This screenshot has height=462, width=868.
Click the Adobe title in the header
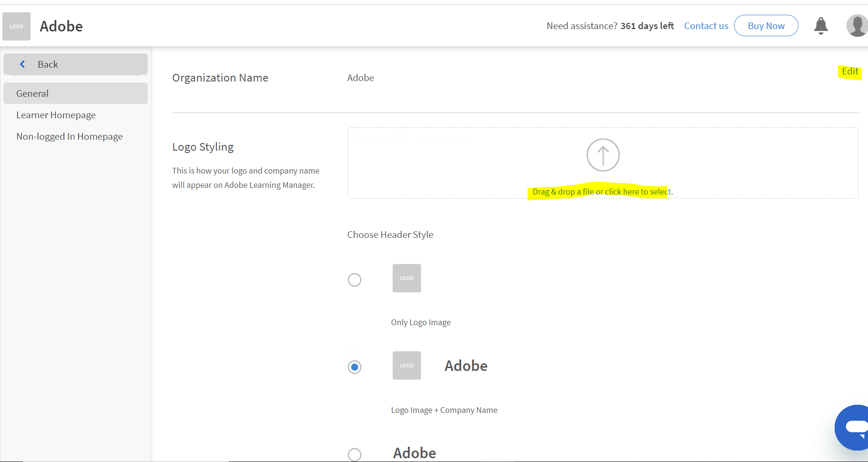(61, 26)
